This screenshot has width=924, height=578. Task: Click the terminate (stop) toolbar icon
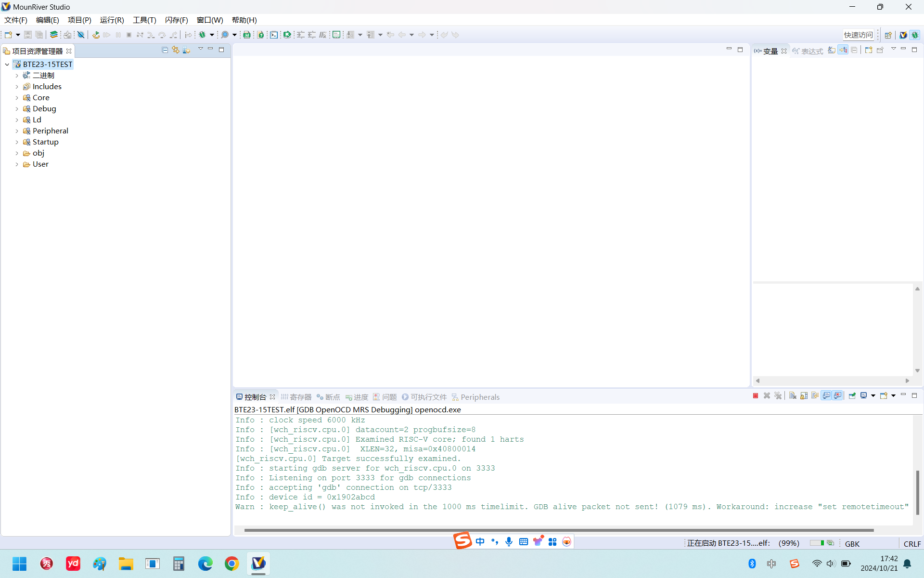[x=129, y=35]
